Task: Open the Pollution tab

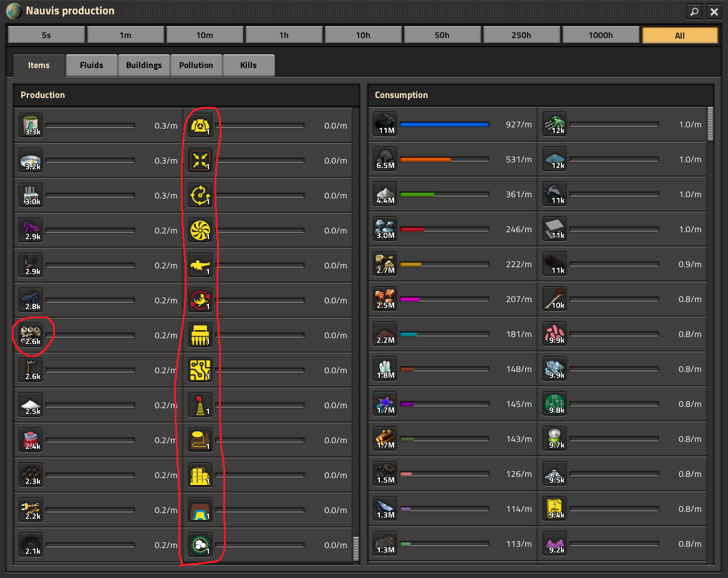Action: [196, 66]
